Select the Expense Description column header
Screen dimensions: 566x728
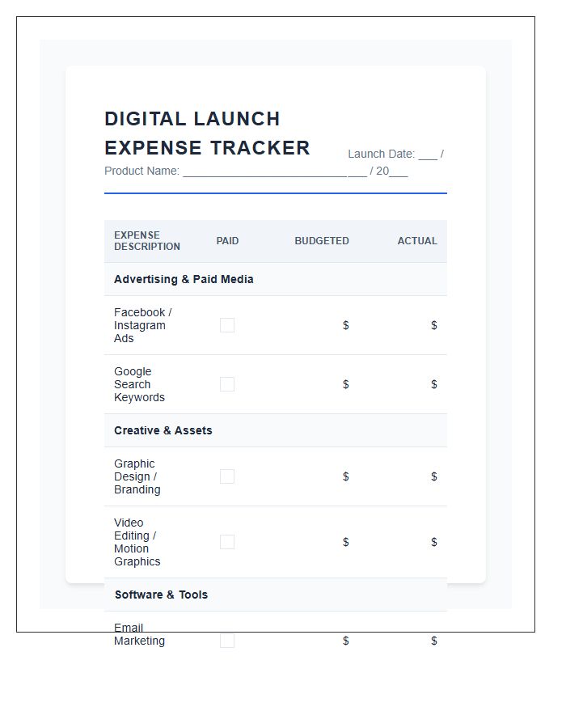[147, 241]
